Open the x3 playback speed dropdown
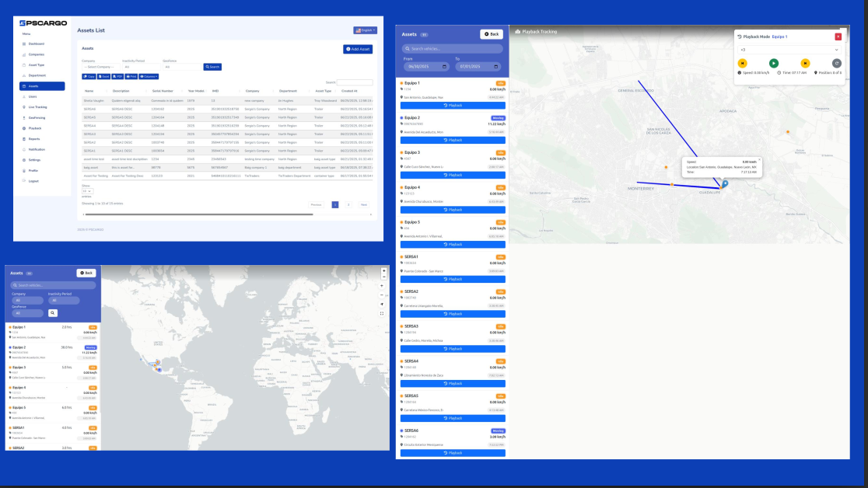868x488 pixels. (789, 50)
